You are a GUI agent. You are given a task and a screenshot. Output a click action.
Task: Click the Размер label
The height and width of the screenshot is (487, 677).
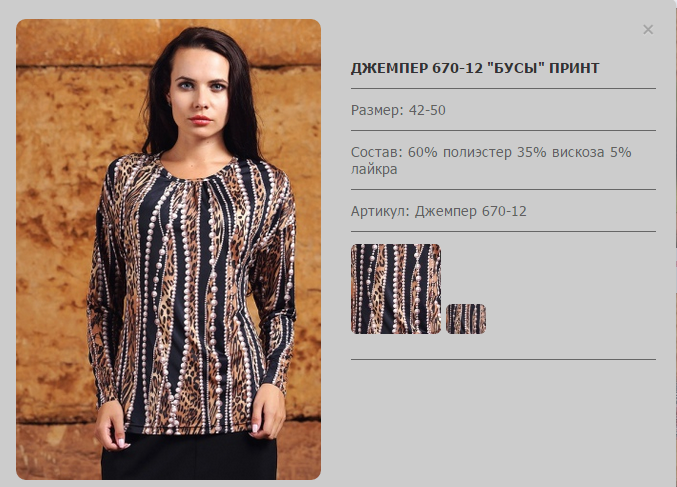(x=377, y=111)
